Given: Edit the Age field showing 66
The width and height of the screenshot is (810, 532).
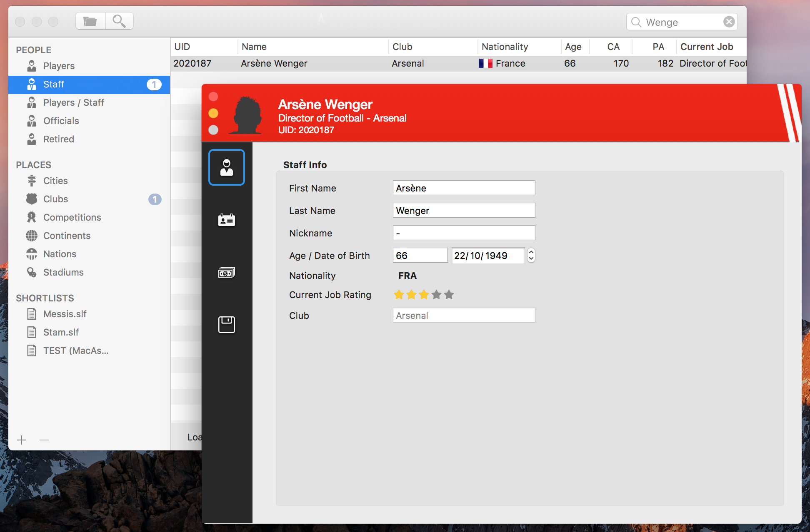Looking at the screenshot, I should click(420, 256).
